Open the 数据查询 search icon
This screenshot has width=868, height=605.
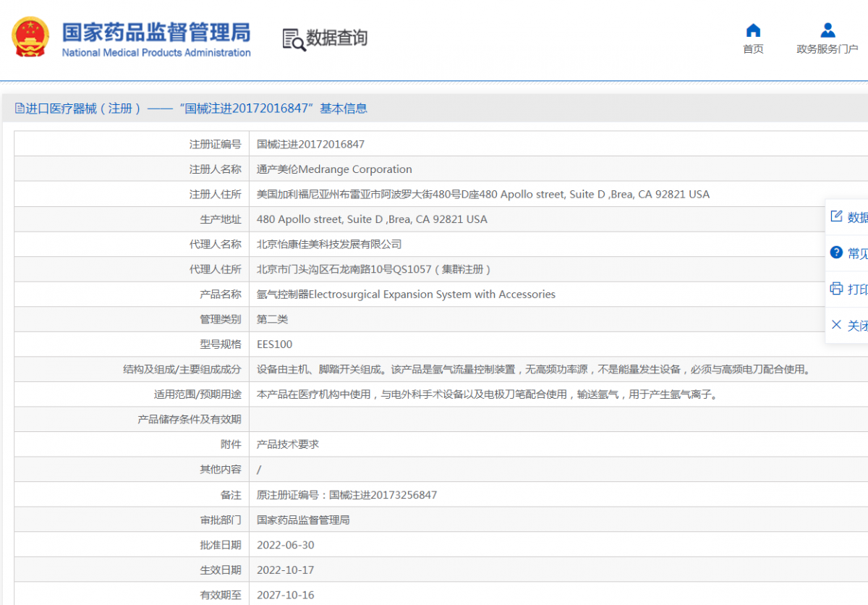(x=294, y=39)
